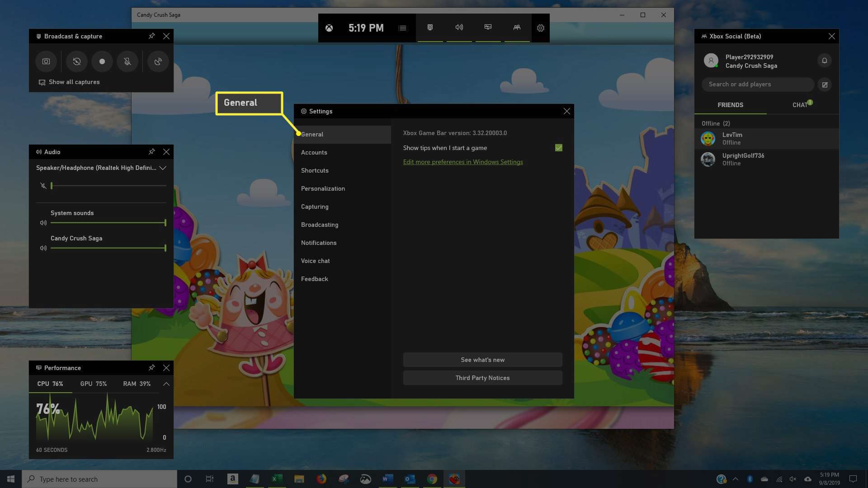Open Xbox Game Bar performance panel icon

[x=488, y=28]
